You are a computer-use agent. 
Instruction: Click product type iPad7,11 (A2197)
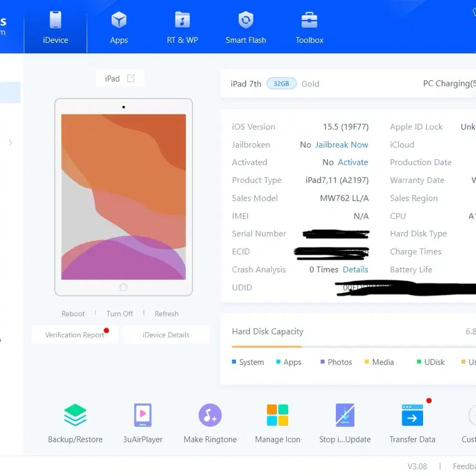[x=337, y=180]
